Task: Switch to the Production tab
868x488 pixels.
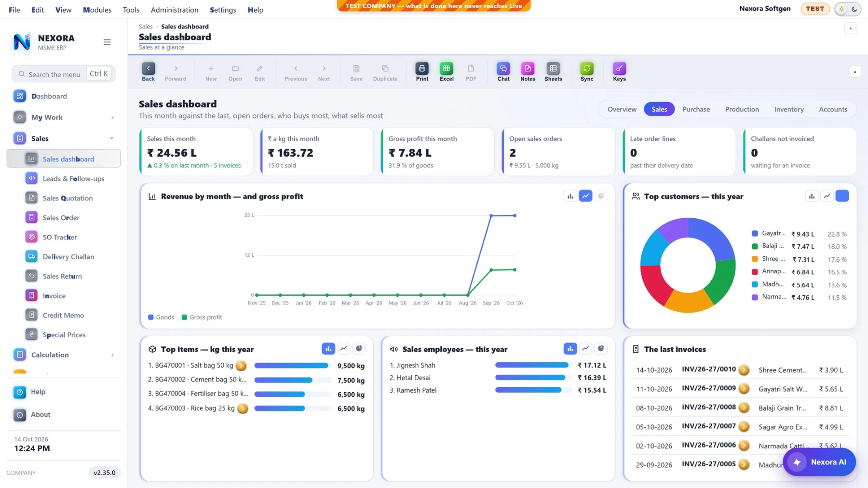Action: coord(742,109)
